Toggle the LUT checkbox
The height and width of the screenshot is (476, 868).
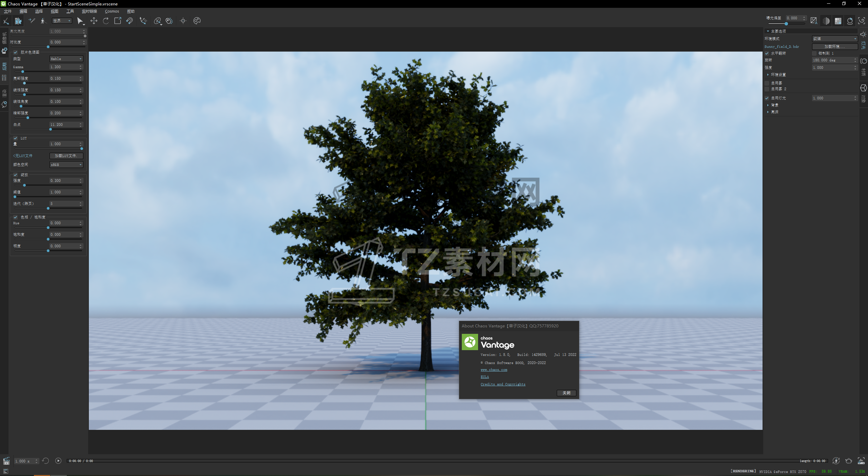pos(16,138)
